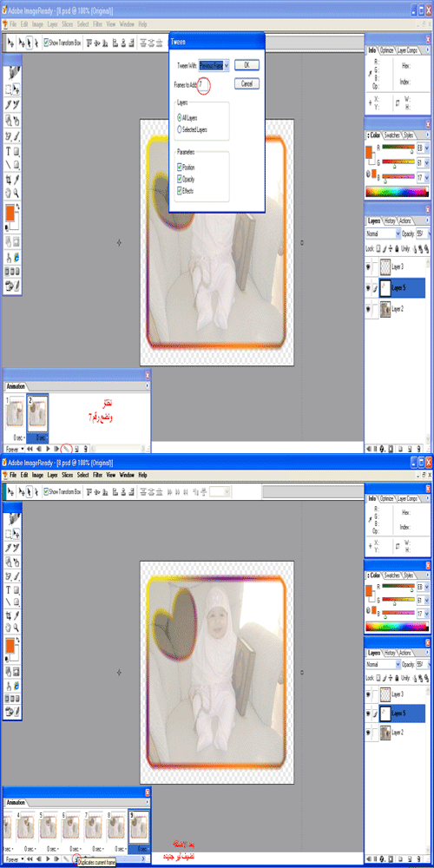This screenshot has width=434, height=868.
Task: Switch to the Swatches tab in upper window
Action: point(392,135)
